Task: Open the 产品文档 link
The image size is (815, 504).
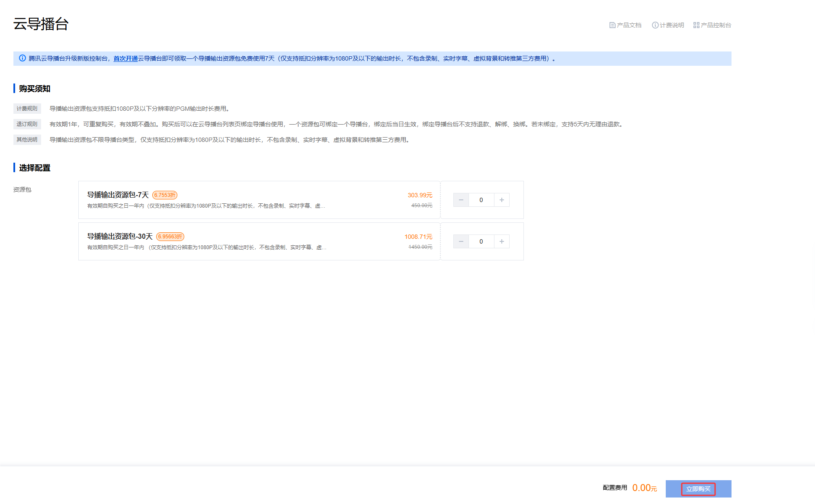Action: pos(626,25)
